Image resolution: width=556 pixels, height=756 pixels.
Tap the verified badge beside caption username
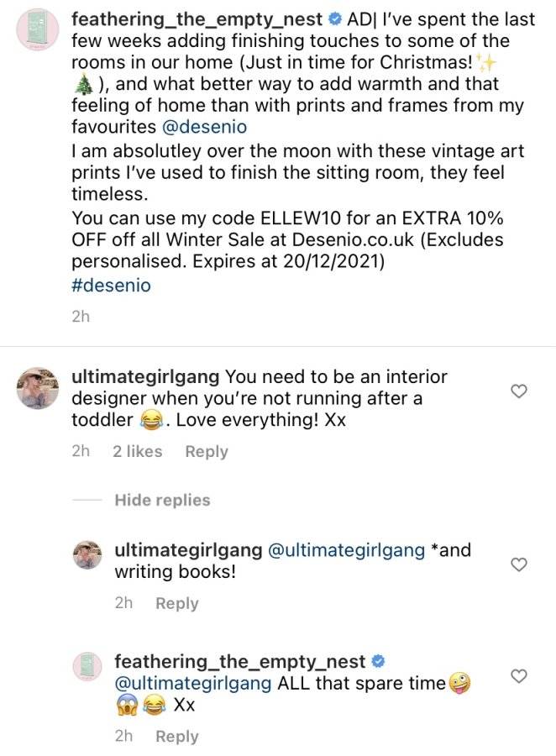pos(334,20)
